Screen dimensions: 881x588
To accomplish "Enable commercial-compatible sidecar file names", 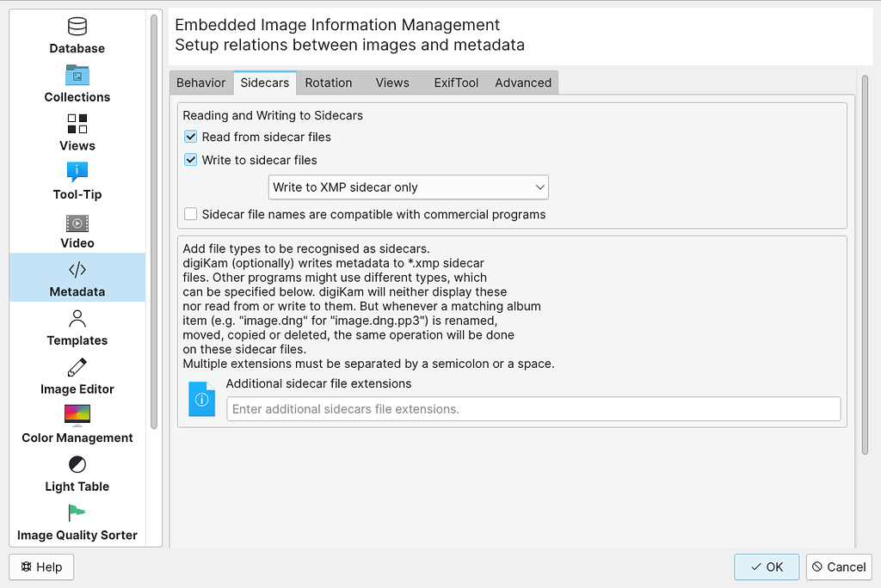I will 191,214.
